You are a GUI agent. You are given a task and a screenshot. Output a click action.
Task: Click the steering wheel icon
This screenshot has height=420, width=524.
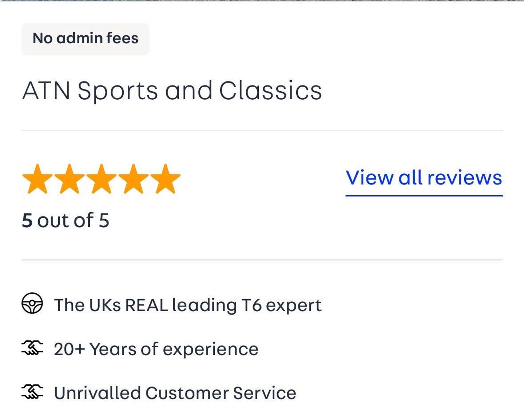coord(32,303)
